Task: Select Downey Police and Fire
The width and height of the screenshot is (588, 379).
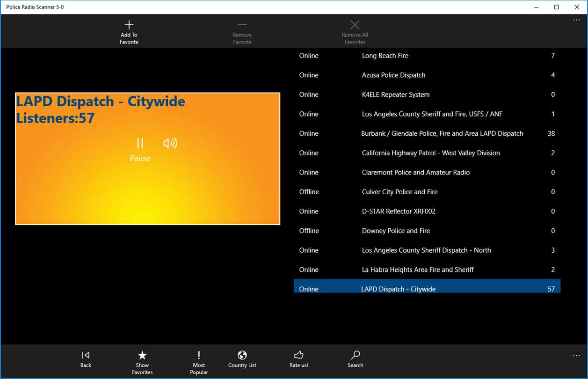Action: [427, 231]
